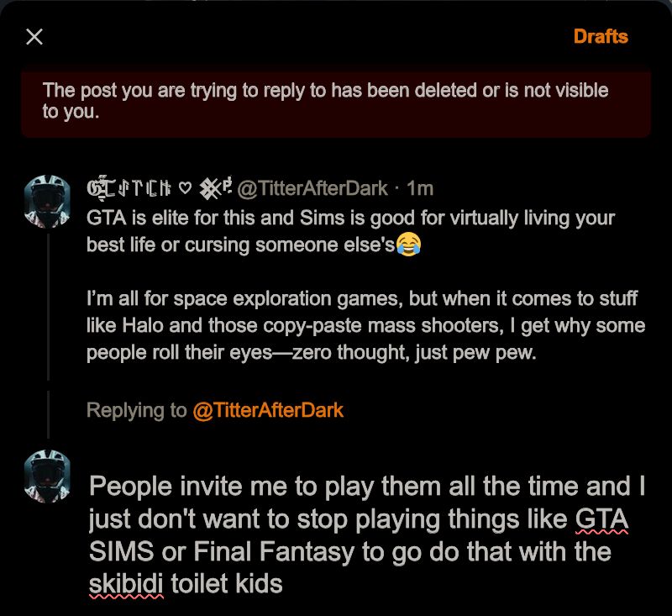The image size is (672, 616).
Task: Close the reply composer using the X
Action: (x=34, y=37)
